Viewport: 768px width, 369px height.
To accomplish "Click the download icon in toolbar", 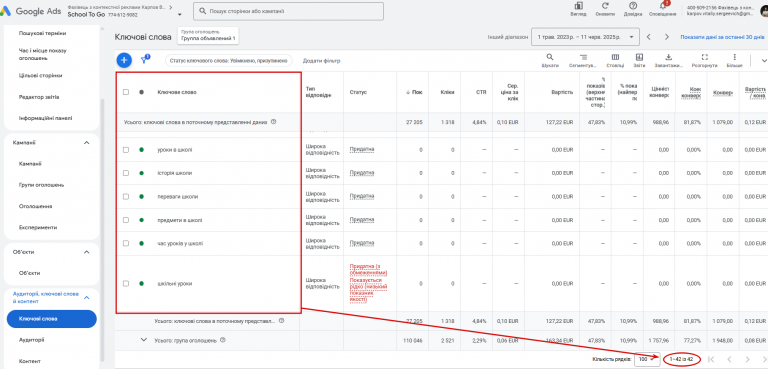I will point(669,57).
